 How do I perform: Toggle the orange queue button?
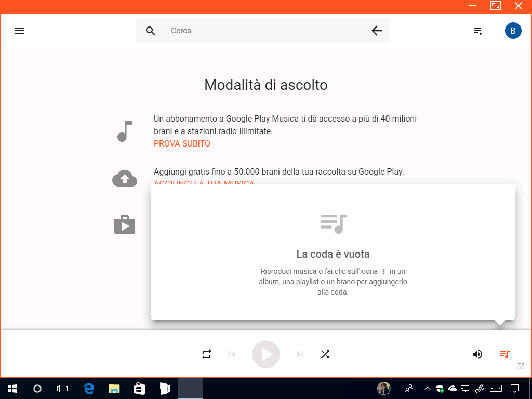[x=504, y=354]
